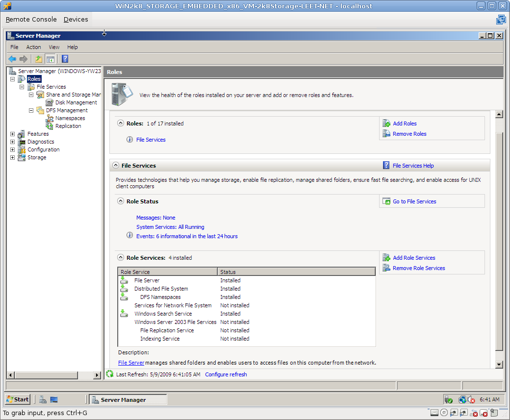Open the Devices menu in Remote Console
The width and height of the screenshot is (510, 420).
click(x=76, y=20)
